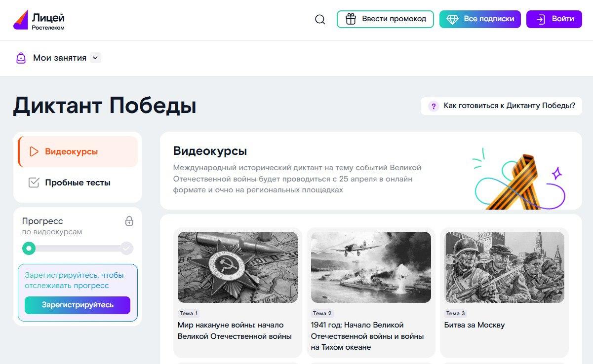Click the login arrow icon on Войти button
593x364 pixels.
click(540, 19)
